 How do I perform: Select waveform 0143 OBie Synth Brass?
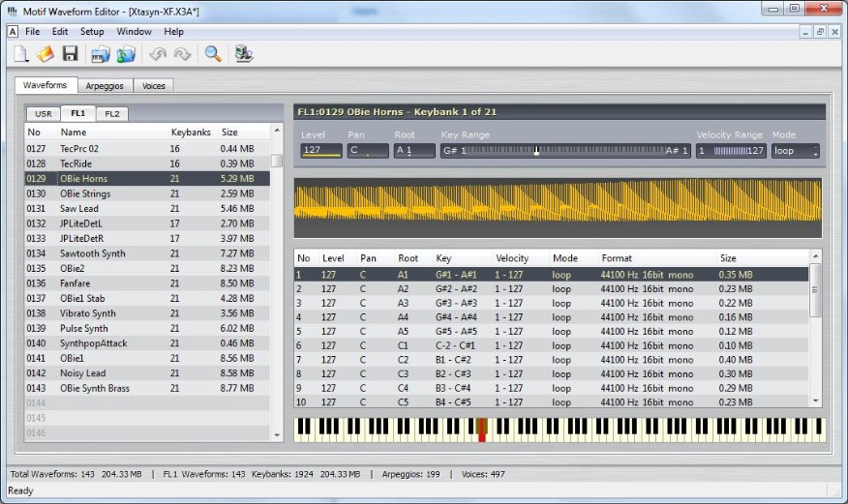(147, 388)
